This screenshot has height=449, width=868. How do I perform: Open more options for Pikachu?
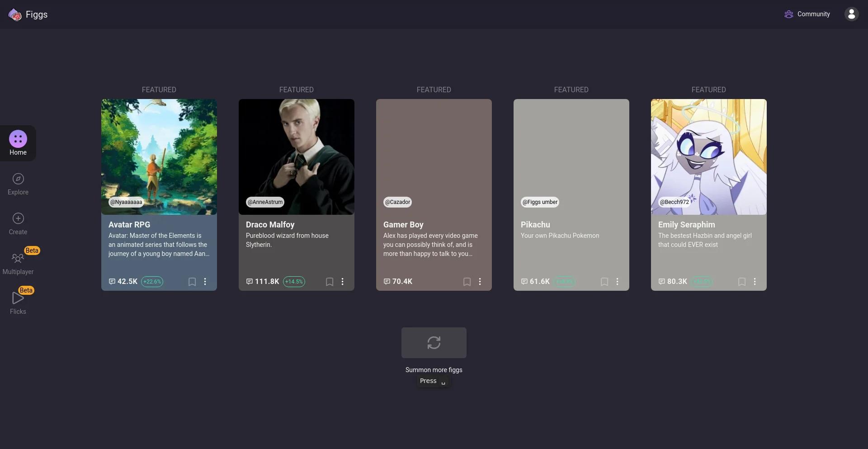coord(618,282)
